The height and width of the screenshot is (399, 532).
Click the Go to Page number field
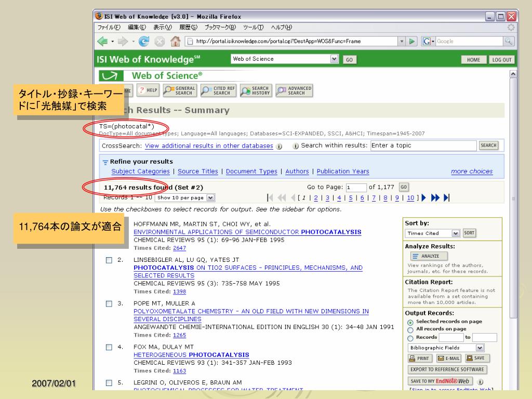pos(356,187)
